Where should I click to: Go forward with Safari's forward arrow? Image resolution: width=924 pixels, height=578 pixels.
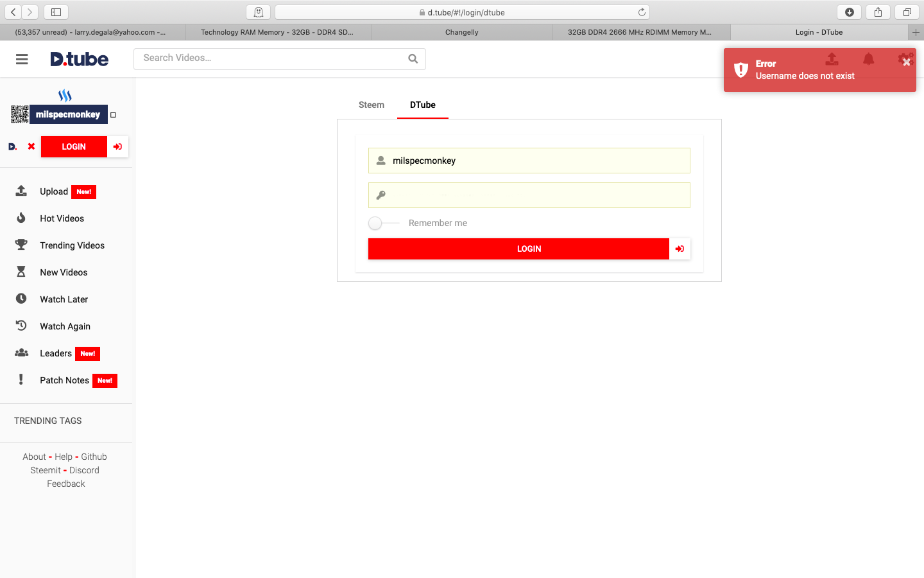[30, 12]
